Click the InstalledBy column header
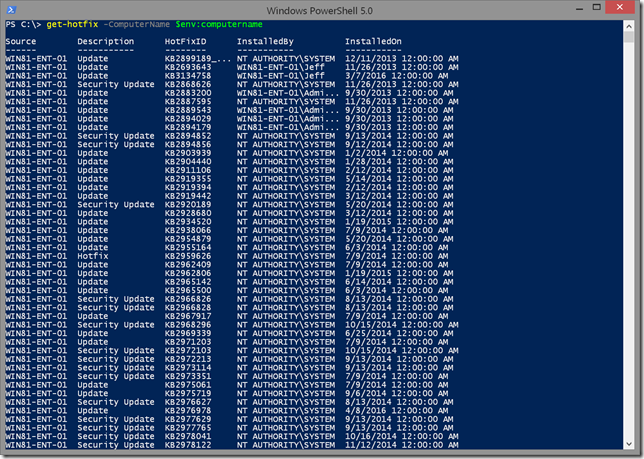The height and width of the screenshot is (459, 644). (265, 41)
